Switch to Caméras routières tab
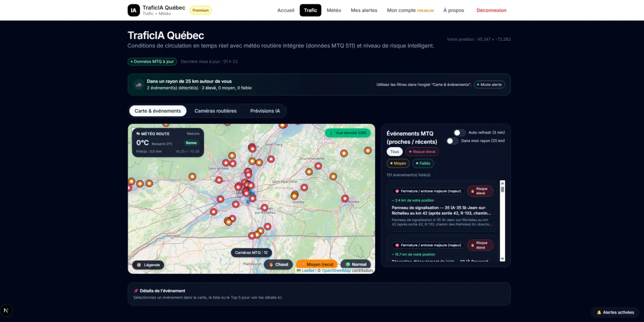The image size is (644, 322). pyautogui.click(x=215, y=111)
